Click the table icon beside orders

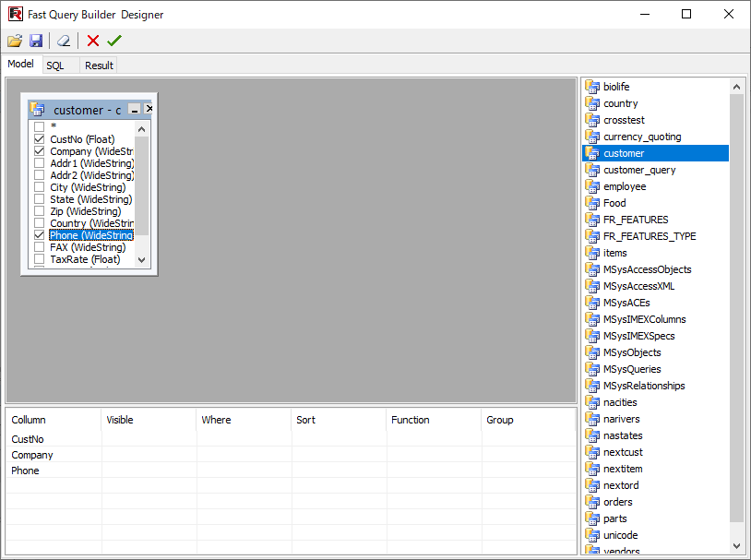pyautogui.click(x=592, y=502)
